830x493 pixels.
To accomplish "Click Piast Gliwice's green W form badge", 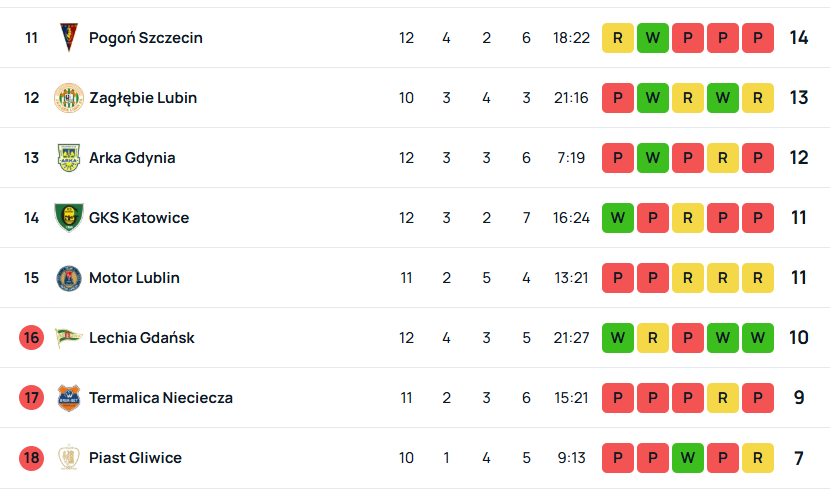I will click(x=688, y=458).
